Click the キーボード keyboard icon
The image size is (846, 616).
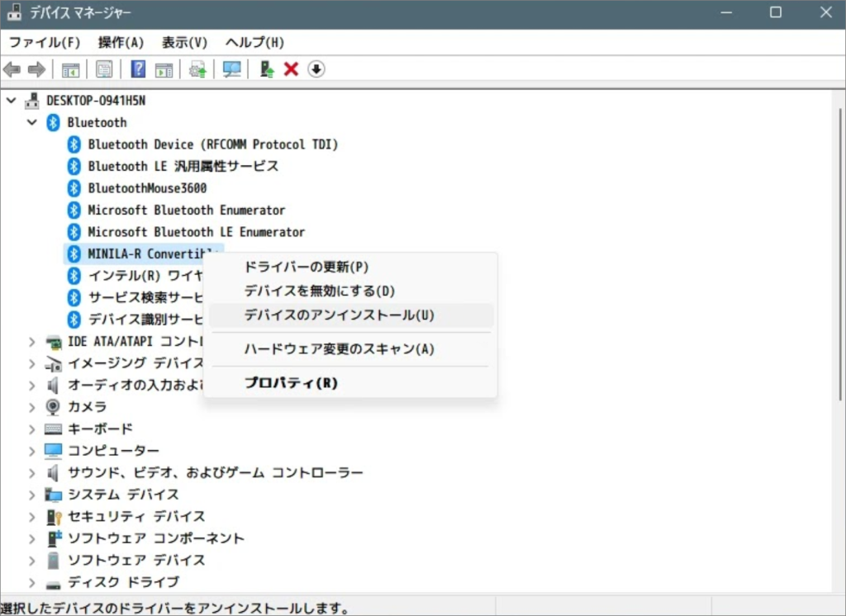tap(53, 429)
